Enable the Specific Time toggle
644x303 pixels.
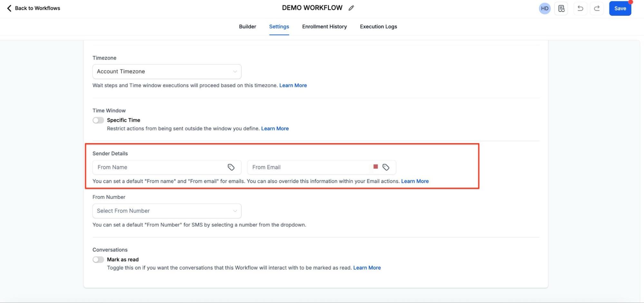[x=98, y=120]
